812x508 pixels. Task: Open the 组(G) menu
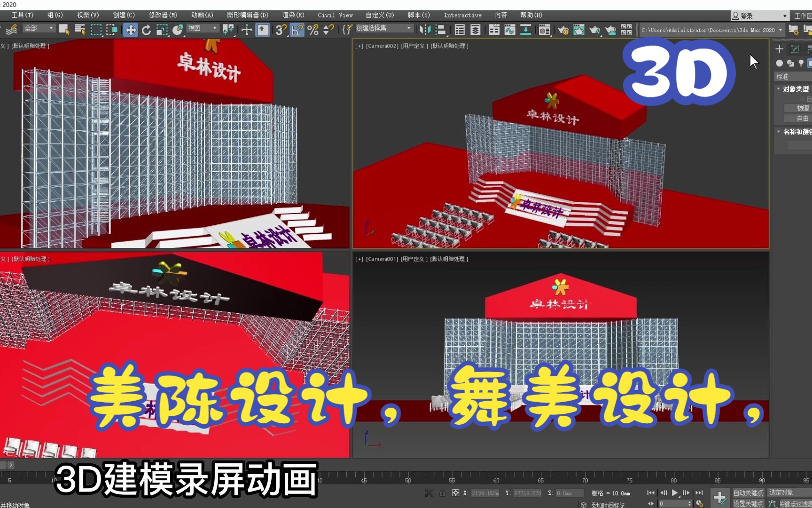point(55,15)
